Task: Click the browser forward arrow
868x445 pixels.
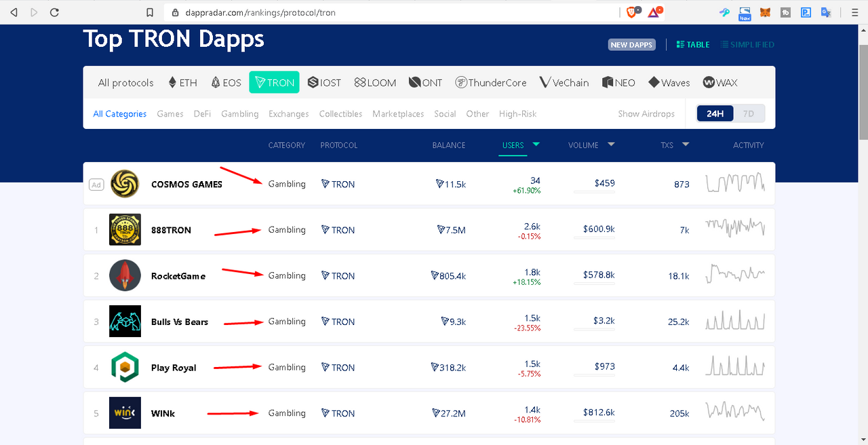Action: (34, 12)
